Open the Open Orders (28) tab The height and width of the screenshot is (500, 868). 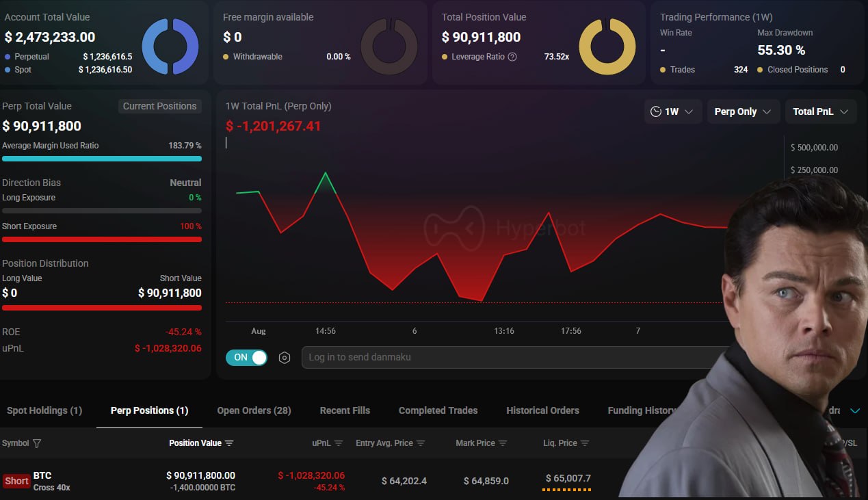pyautogui.click(x=254, y=410)
